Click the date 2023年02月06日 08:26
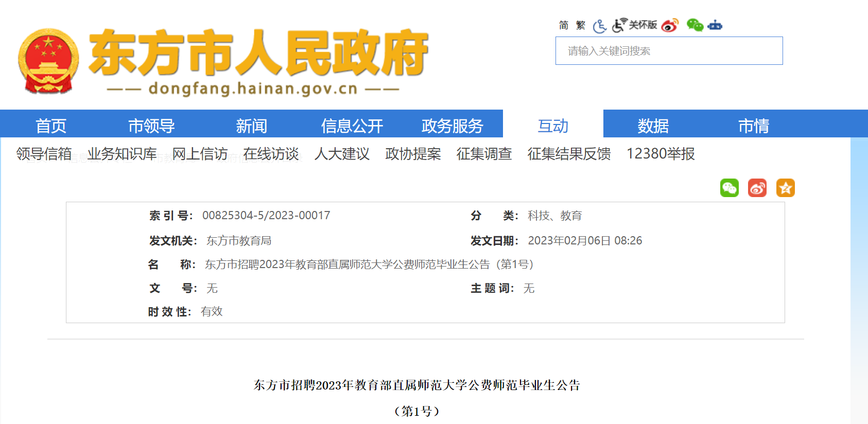This screenshot has width=868, height=424. click(585, 240)
